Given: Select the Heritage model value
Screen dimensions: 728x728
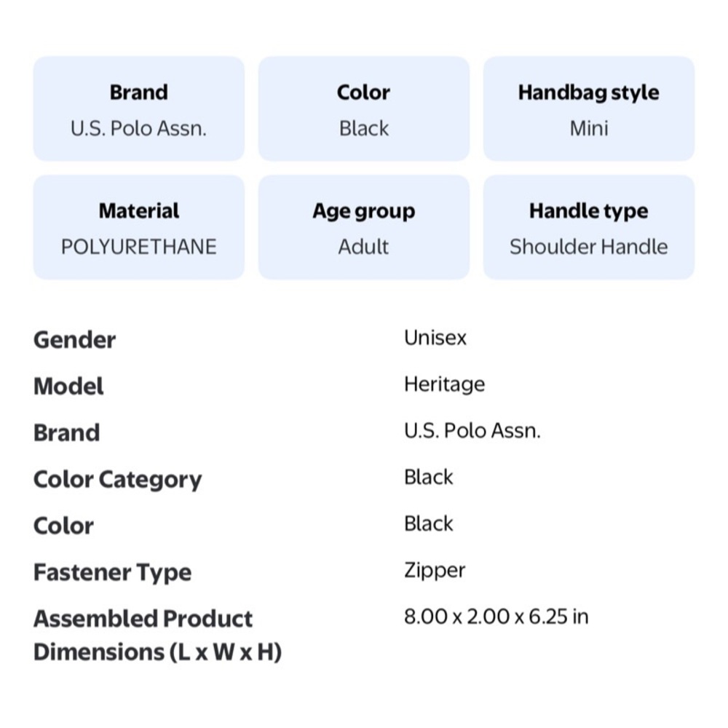Looking at the screenshot, I should click(x=444, y=384).
